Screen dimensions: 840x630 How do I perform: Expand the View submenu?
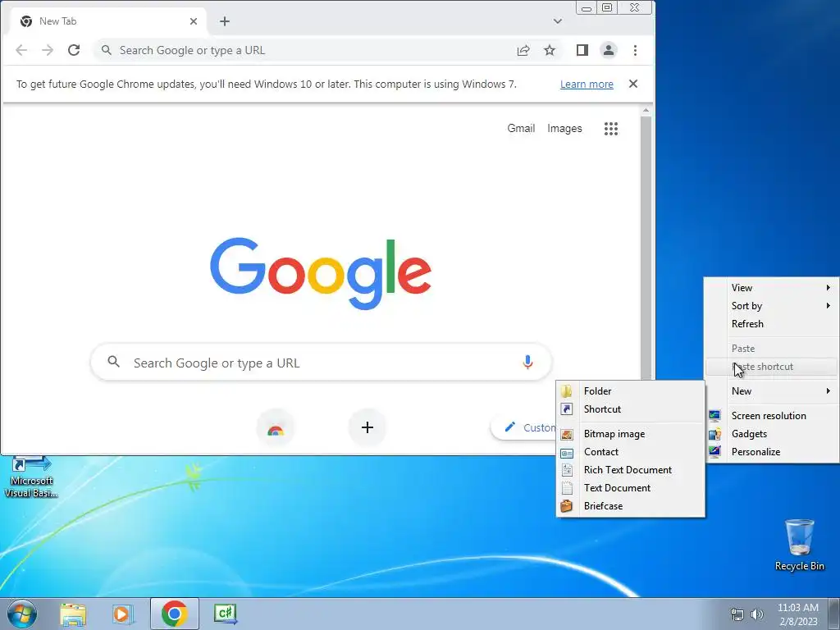click(x=771, y=288)
